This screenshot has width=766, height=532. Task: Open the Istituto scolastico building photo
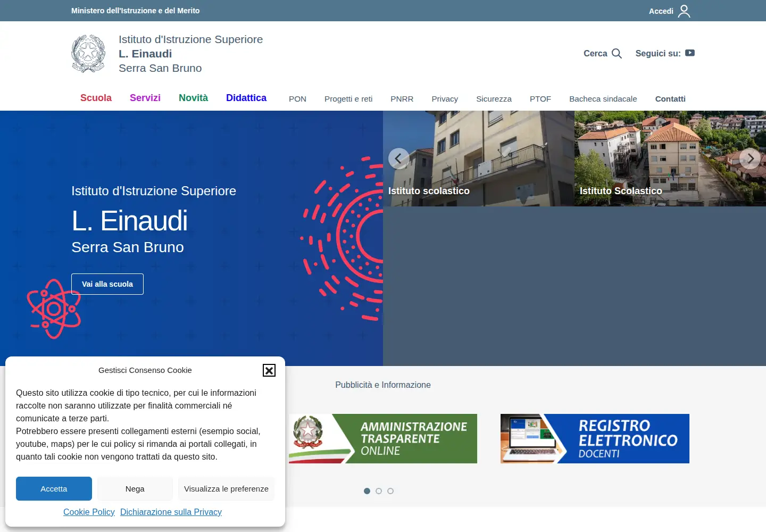479,159
